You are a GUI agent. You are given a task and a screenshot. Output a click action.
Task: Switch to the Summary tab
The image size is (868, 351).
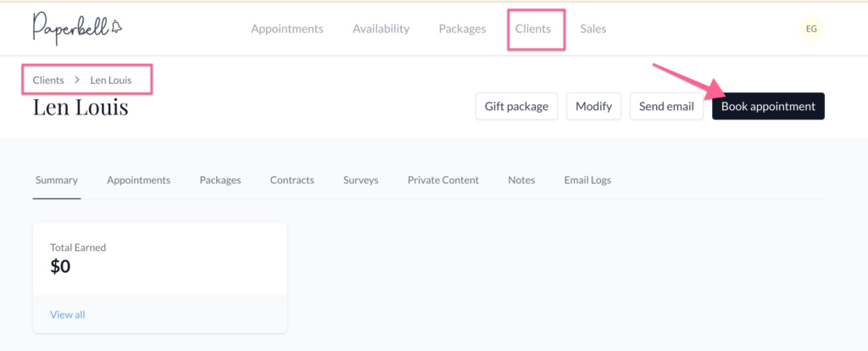pos(57,180)
